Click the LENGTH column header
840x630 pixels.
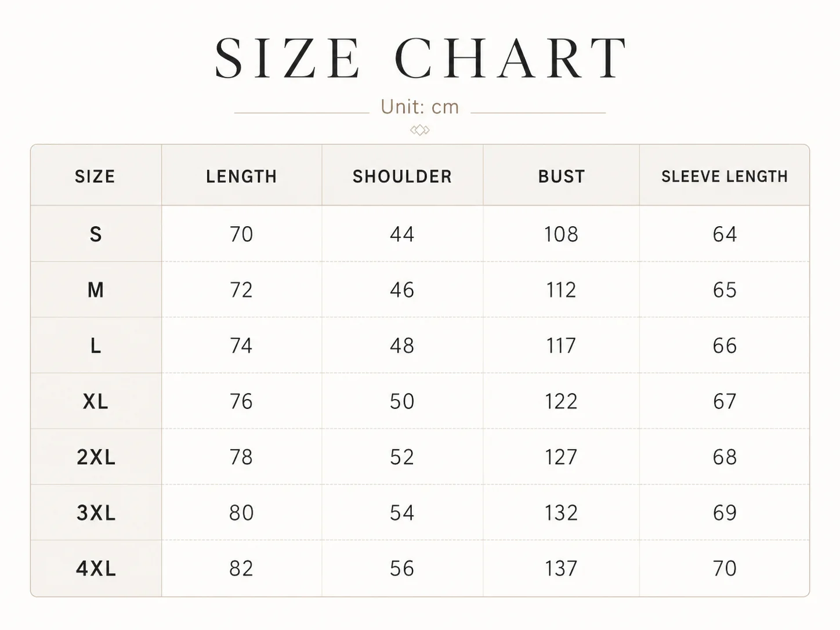click(x=241, y=176)
